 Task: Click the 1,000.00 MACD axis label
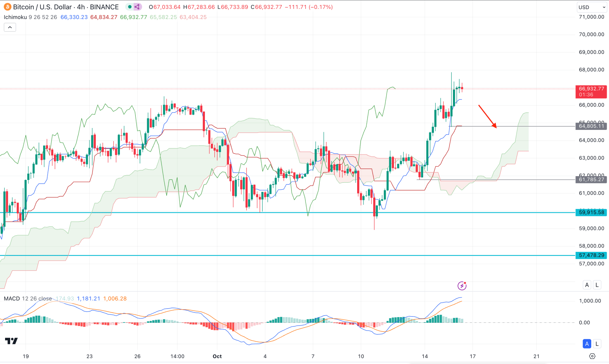[x=590, y=301]
